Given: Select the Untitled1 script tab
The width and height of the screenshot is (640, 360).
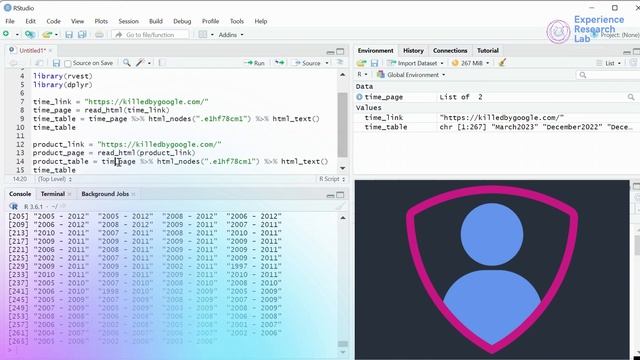Looking at the screenshot, I should point(32,51).
